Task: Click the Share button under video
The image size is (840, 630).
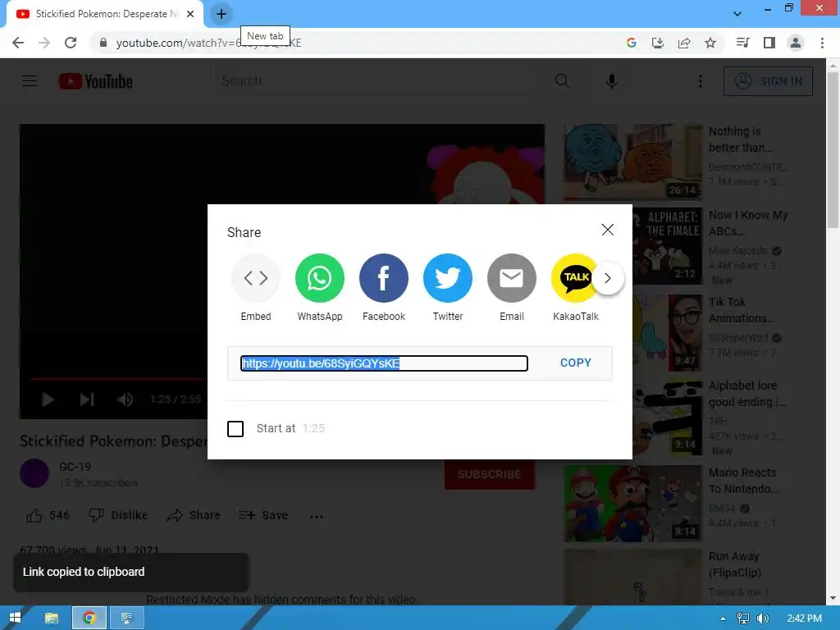Action: click(x=194, y=515)
